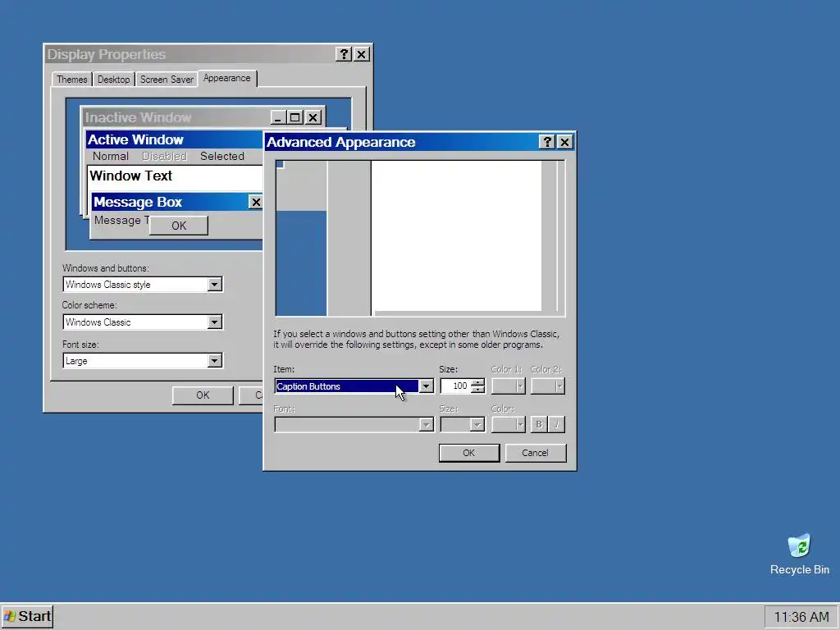Click Inactive Window preview maximize icon
This screenshot has width=840, height=630.
(x=295, y=117)
